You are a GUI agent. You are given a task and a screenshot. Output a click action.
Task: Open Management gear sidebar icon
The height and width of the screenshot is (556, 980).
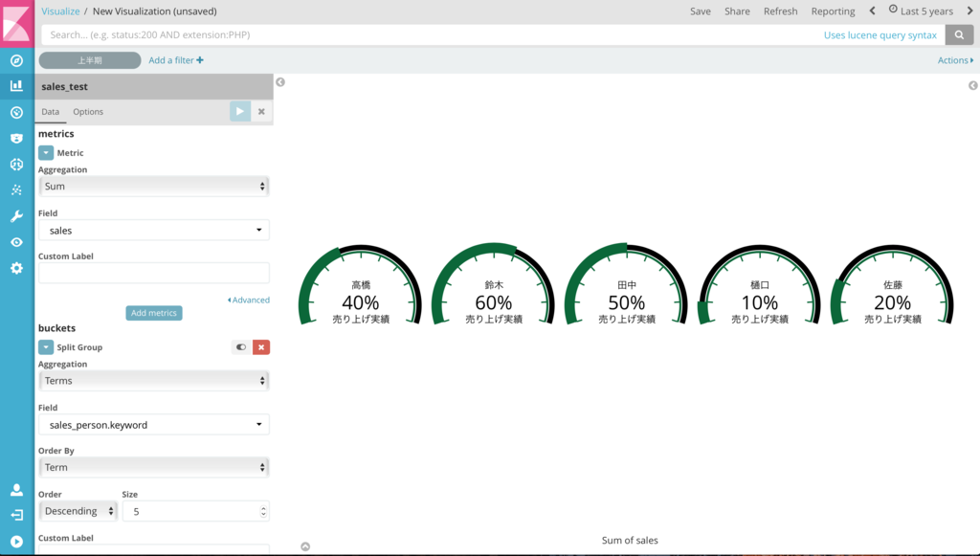click(17, 268)
